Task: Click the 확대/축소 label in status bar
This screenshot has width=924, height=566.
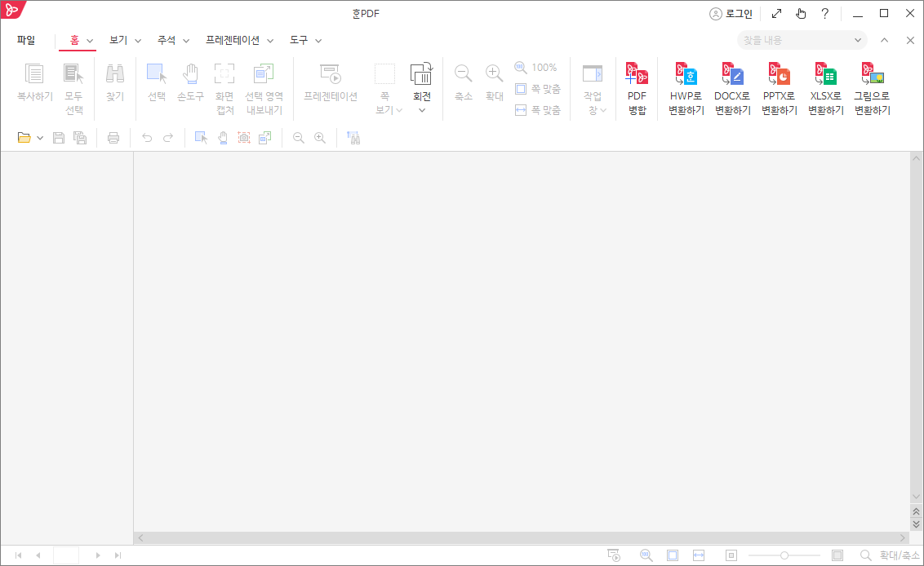Action: pos(900,555)
